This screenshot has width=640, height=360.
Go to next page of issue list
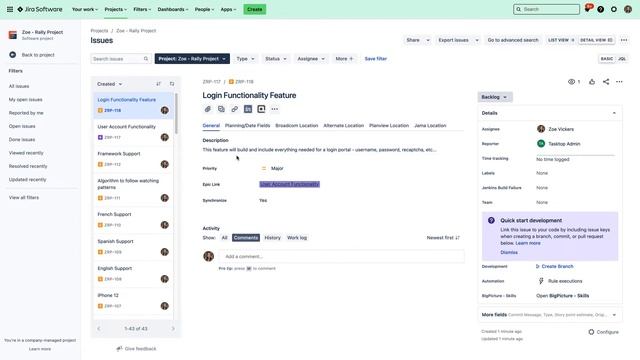173,329
